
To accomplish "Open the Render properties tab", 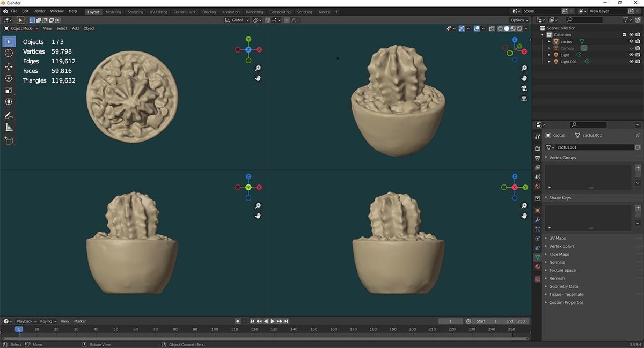I will (537, 149).
